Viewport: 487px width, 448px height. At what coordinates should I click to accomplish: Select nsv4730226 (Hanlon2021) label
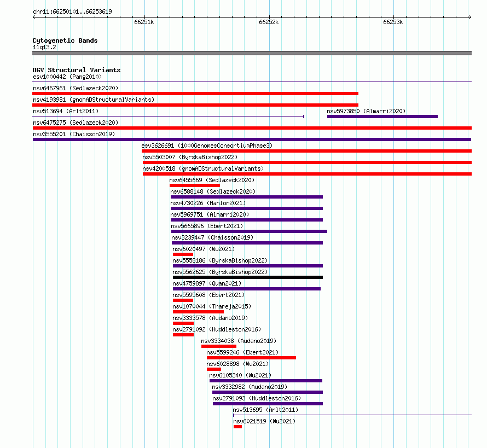tap(208, 203)
